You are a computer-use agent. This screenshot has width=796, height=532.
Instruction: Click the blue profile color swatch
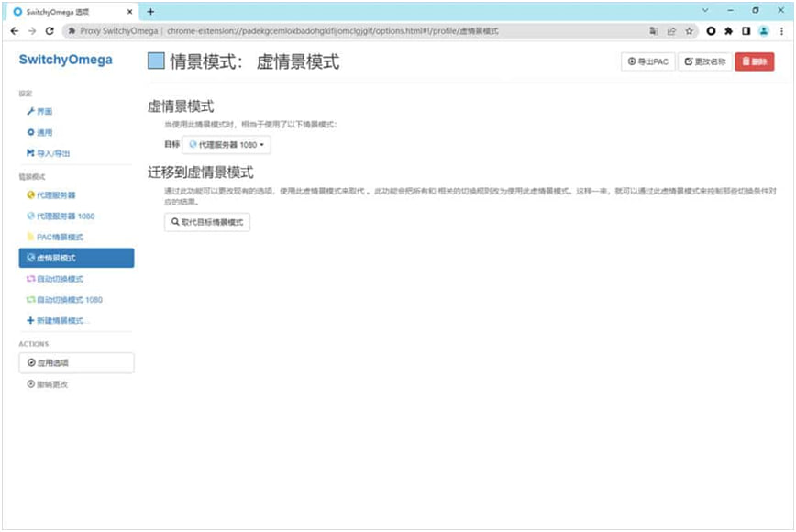[156, 61]
